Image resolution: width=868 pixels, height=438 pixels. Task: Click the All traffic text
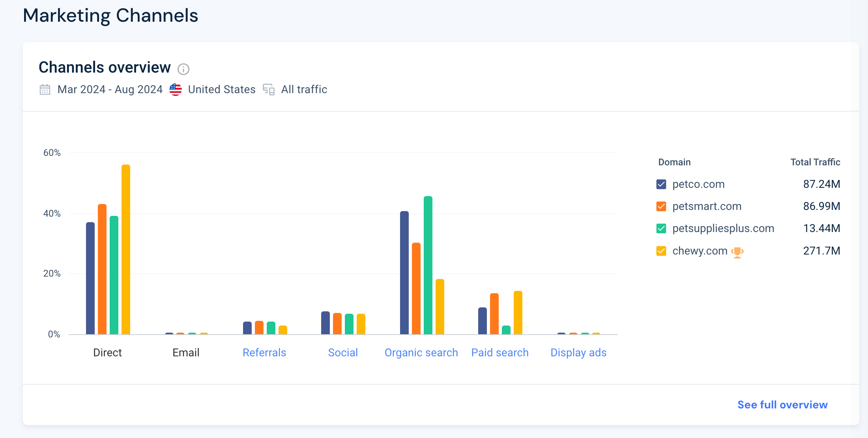(x=304, y=90)
